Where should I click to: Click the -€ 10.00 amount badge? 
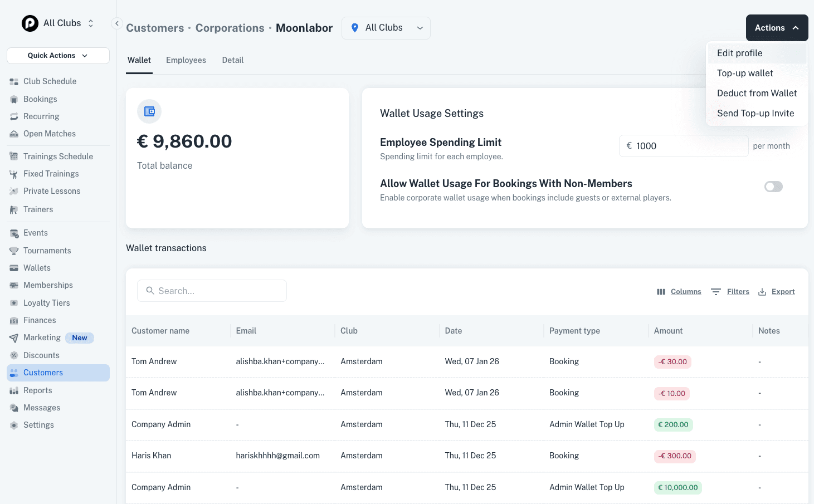pyautogui.click(x=672, y=394)
